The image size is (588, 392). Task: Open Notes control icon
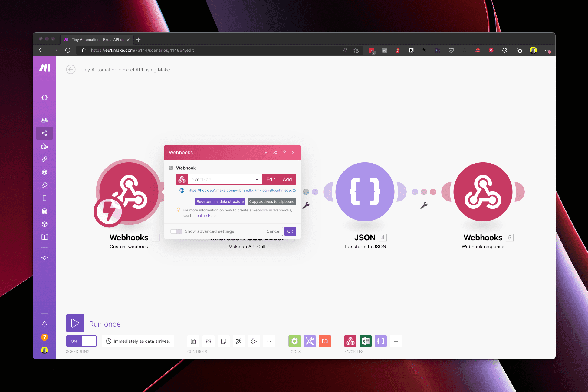click(224, 341)
